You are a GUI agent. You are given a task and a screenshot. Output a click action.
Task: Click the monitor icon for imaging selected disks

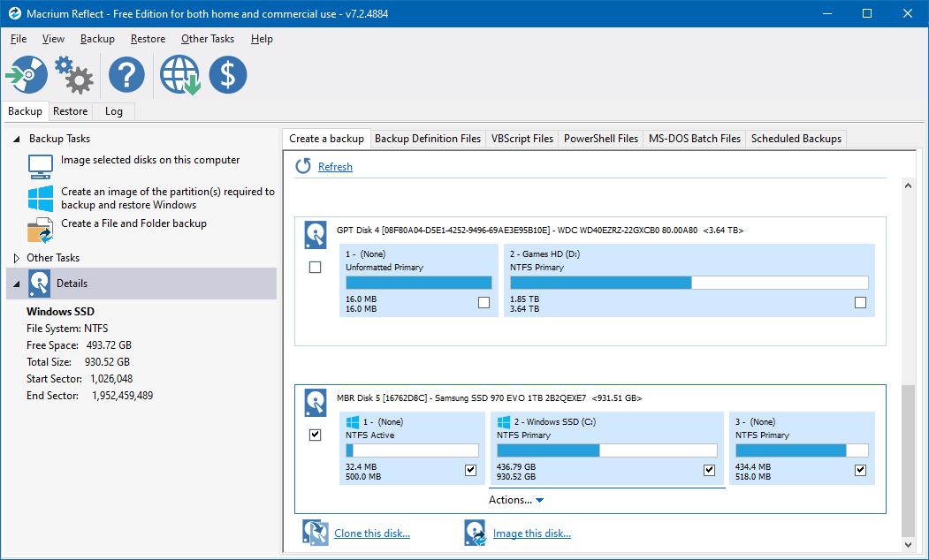41,166
